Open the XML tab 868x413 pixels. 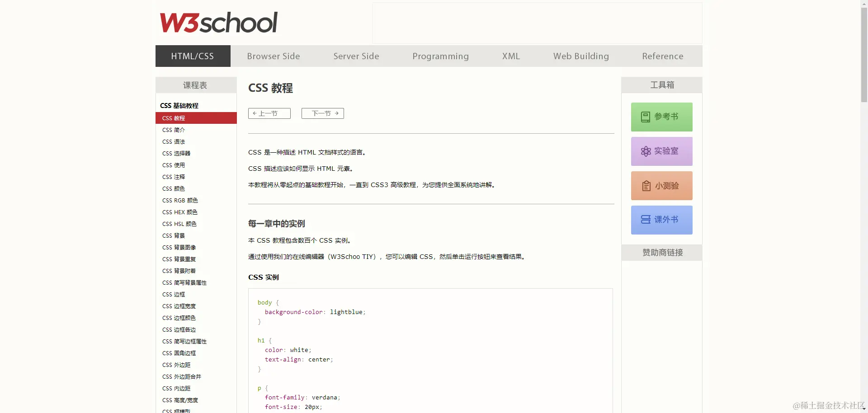511,56
